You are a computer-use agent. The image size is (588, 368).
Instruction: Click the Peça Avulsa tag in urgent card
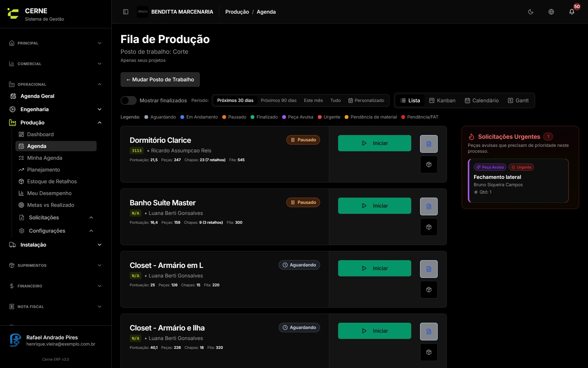pyautogui.click(x=490, y=167)
